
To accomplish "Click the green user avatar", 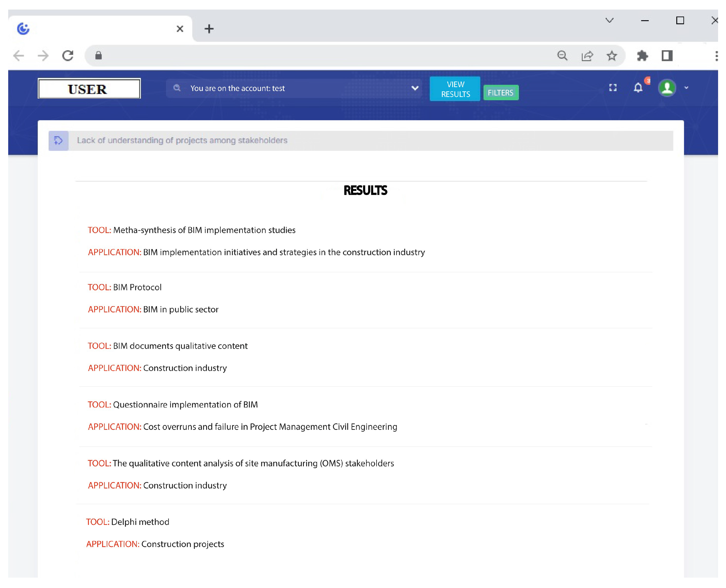I will 667,88.
